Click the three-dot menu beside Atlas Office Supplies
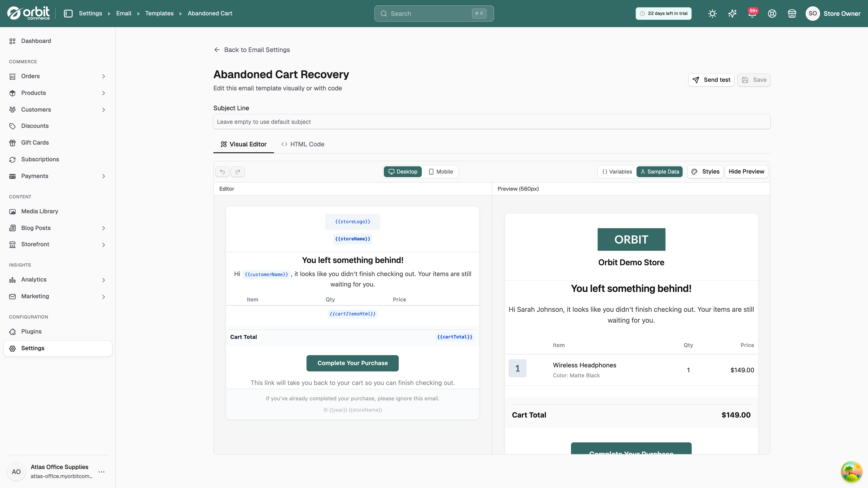The height and width of the screenshot is (488, 868). tap(101, 472)
